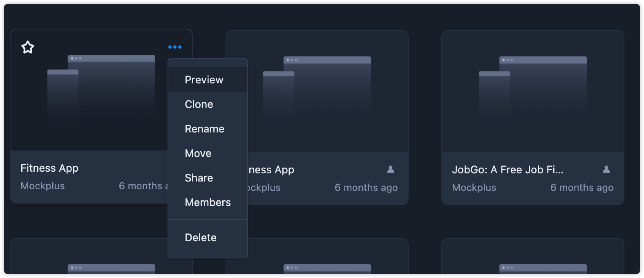Choose Move in the project menu
Image resolution: width=644 pixels, height=278 pixels.
point(208,153)
